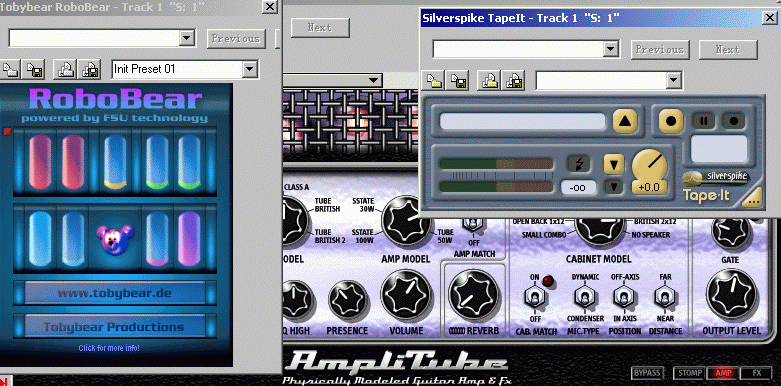The height and width of the screenshot is (386, 781).
Task: Click the save preset icon in RoboBear toolbar
Action: (34, 69)
